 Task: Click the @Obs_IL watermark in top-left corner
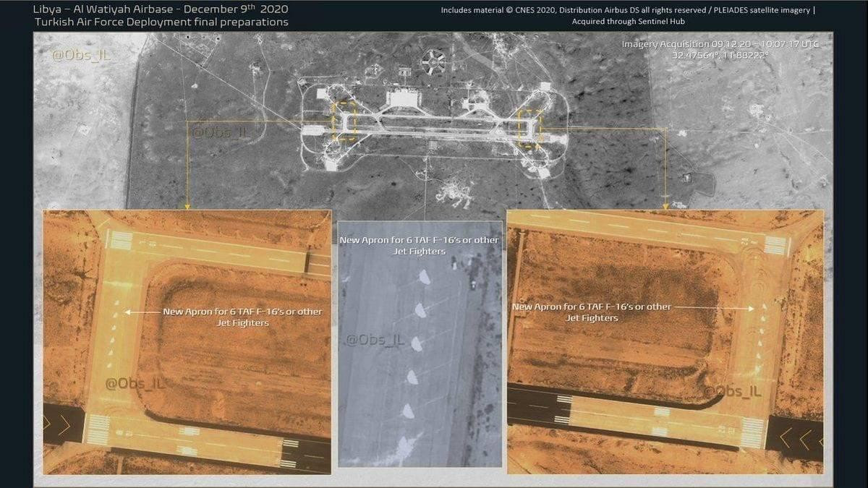coord(80,56)
